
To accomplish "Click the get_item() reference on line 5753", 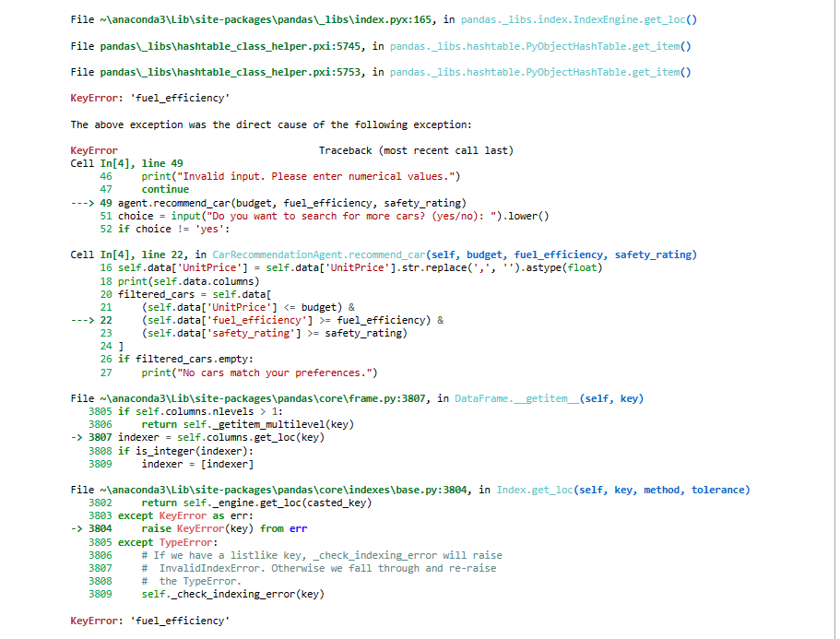I will [540, 72].
